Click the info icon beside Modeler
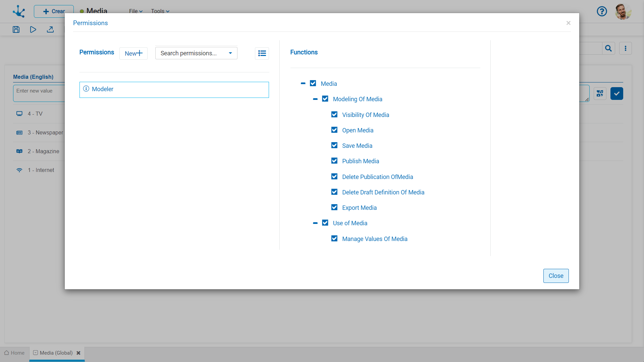Image resolution: width=644 pixels, height=362 pixels. tap(86, 89)
